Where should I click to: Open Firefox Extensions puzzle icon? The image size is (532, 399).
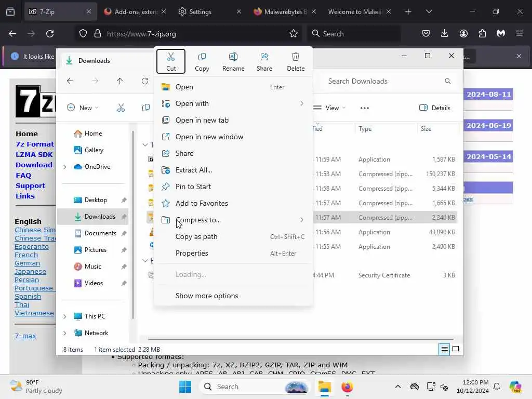pyautogui.click(x=482, y=34)
